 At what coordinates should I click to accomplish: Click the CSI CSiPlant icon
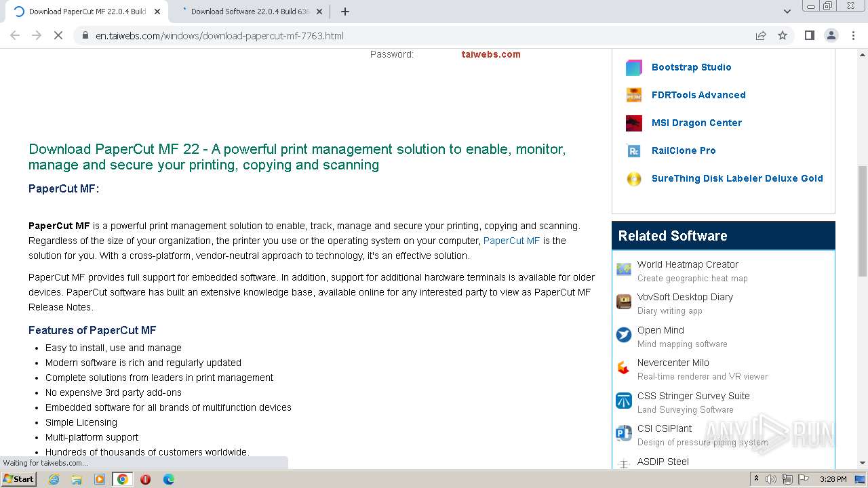[624, 433]
